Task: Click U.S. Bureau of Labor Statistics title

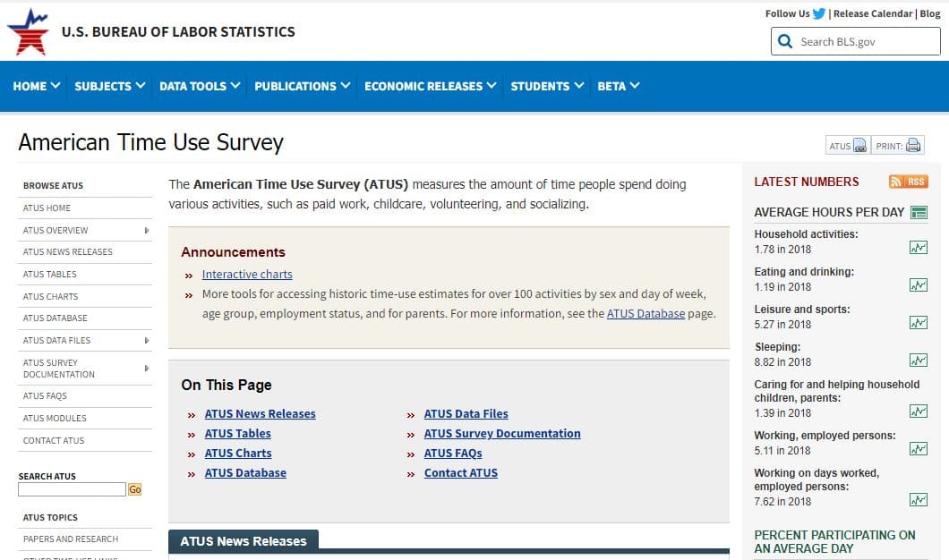Action: pos(178,32)
